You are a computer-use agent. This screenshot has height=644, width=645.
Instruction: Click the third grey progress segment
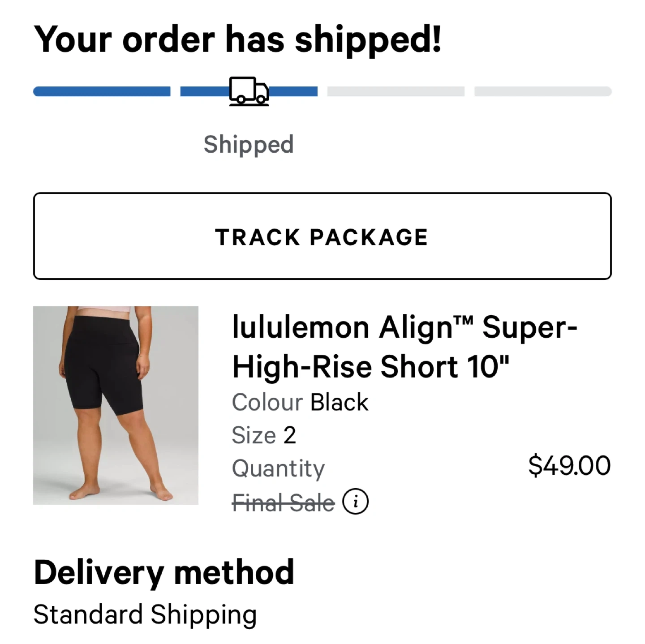[396, 91]
